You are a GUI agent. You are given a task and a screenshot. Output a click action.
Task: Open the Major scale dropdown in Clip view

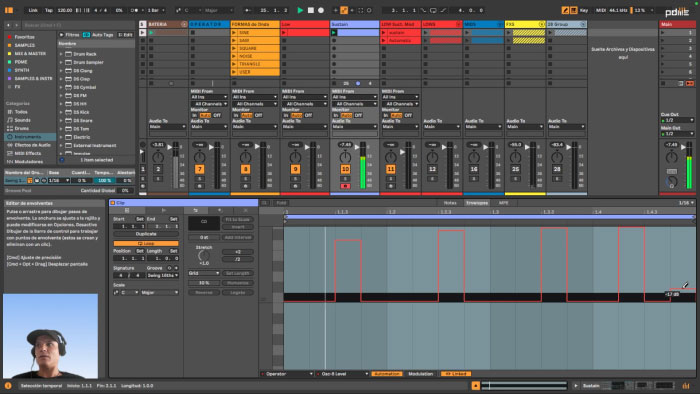tap(160, 293)
